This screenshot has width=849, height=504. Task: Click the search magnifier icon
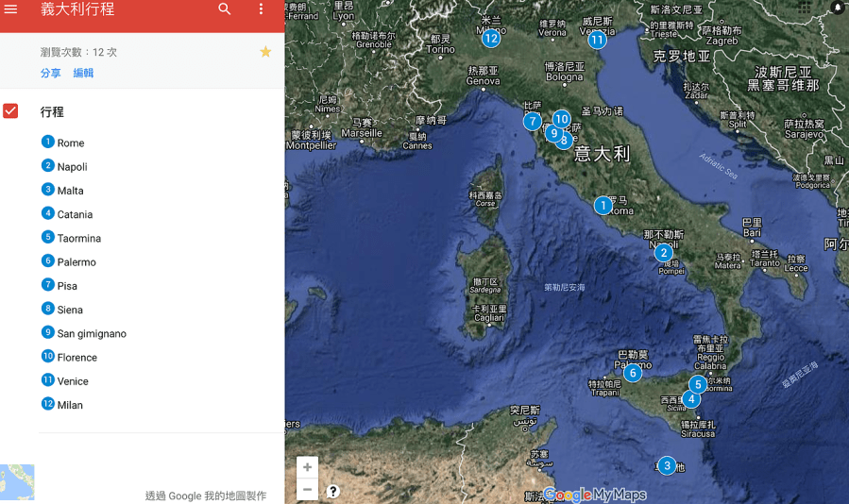(225, 9)
